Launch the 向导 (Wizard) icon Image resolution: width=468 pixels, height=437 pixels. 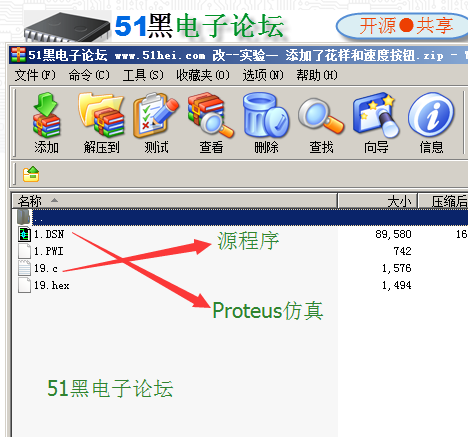376,123
